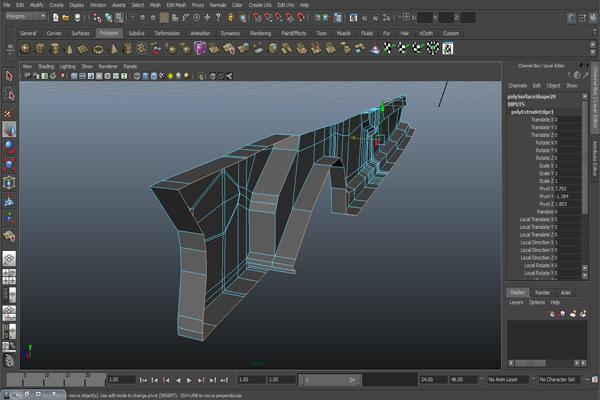This screenshot has height=400, width=600.
Task: Pick the Lasso Select tool
Action: (9, 94)
